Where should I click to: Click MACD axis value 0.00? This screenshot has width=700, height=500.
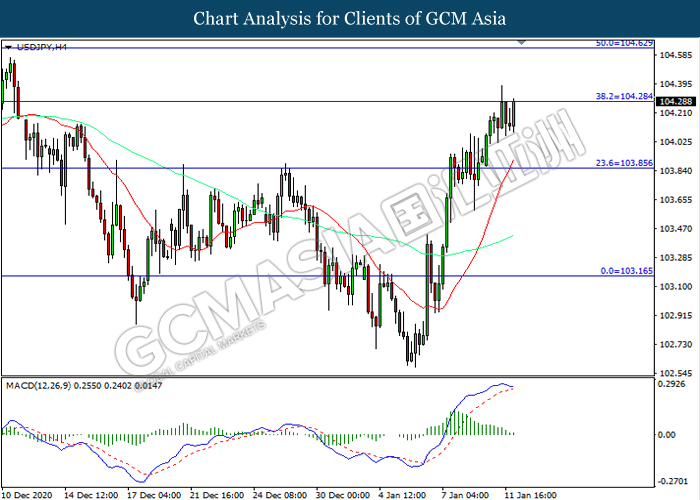pyautogui.click(x=666, y=434)
